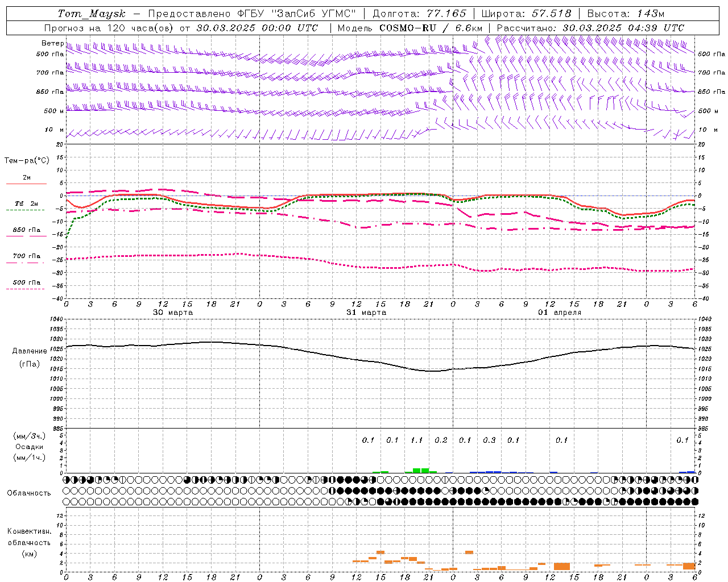Image resolution: width=728 pixels, height=582 pixels.
Task: Click the Конвективн. convective cloud label
Action: pyautogui.click(x=30, y=531)
